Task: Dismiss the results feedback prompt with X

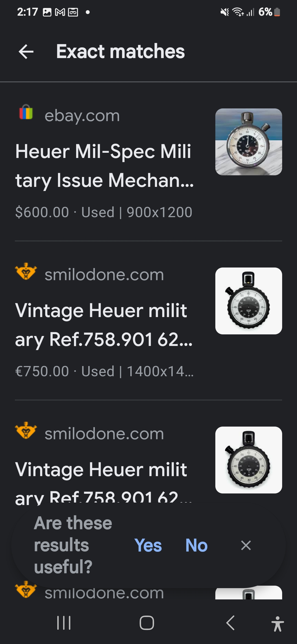Action: point(246,545)
